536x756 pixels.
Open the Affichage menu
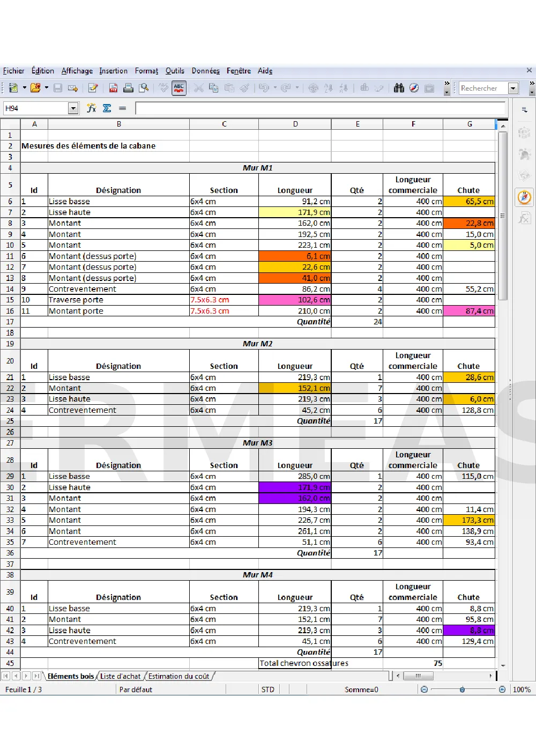click(77, 71)
